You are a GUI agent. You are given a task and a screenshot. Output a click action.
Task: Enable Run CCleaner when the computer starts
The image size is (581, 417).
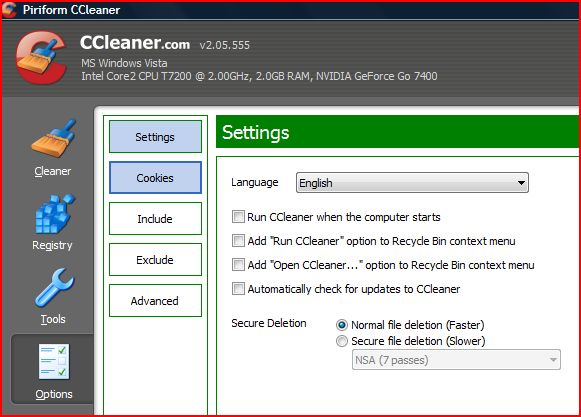pos(238,216)
